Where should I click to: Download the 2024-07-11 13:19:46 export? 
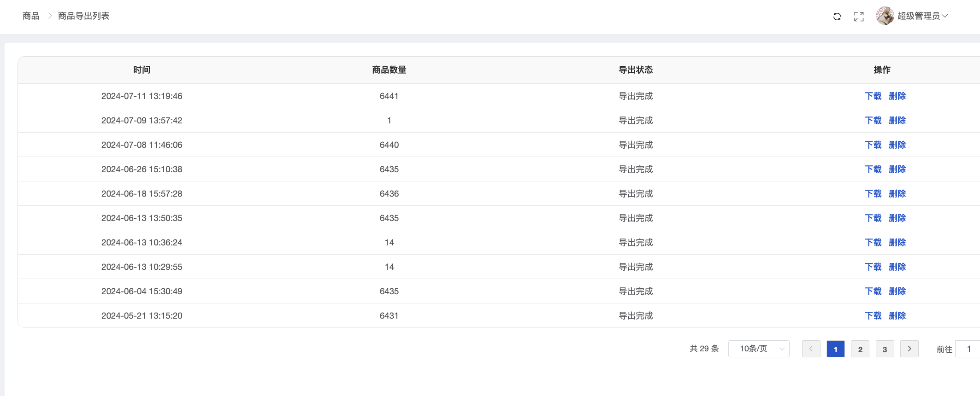[x=873, y=96]
